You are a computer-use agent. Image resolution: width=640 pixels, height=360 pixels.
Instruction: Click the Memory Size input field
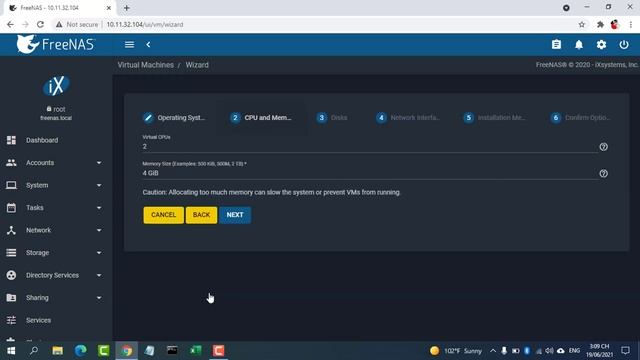(369, 173)
